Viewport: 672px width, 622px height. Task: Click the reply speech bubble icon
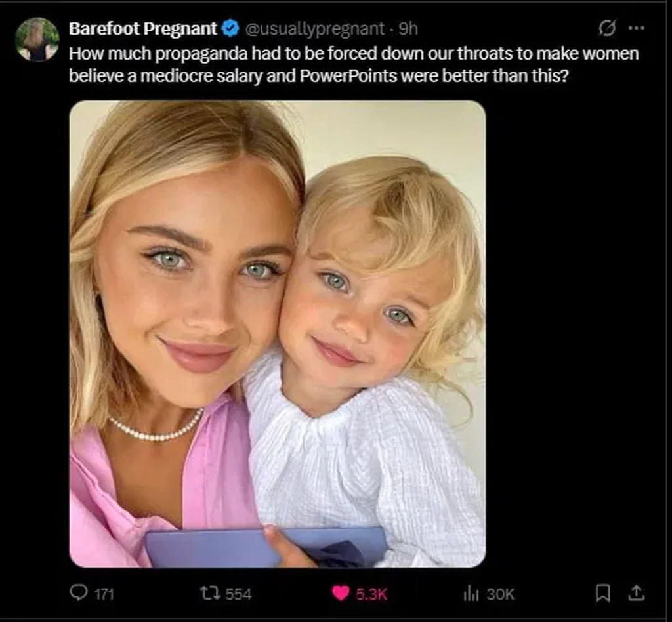79,593
